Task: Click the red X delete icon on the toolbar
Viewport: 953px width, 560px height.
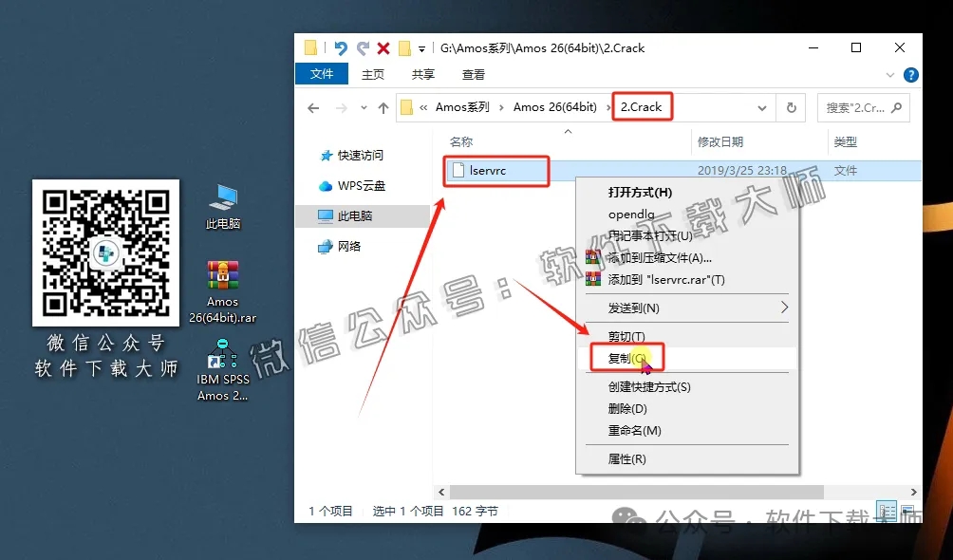Action: pos(383,47)
